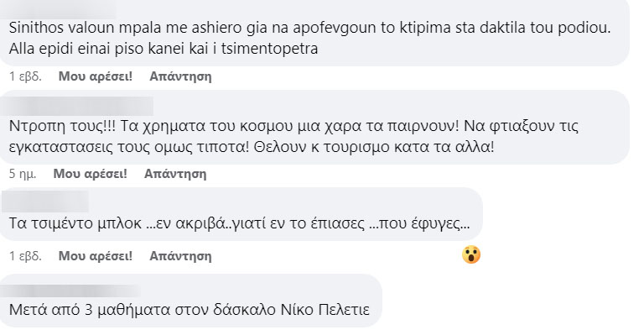The width and height of the screenshot is (644, 330).
Task: Open blurred author name above "Sinithos valoun" comment
Action: click(60, 9)
